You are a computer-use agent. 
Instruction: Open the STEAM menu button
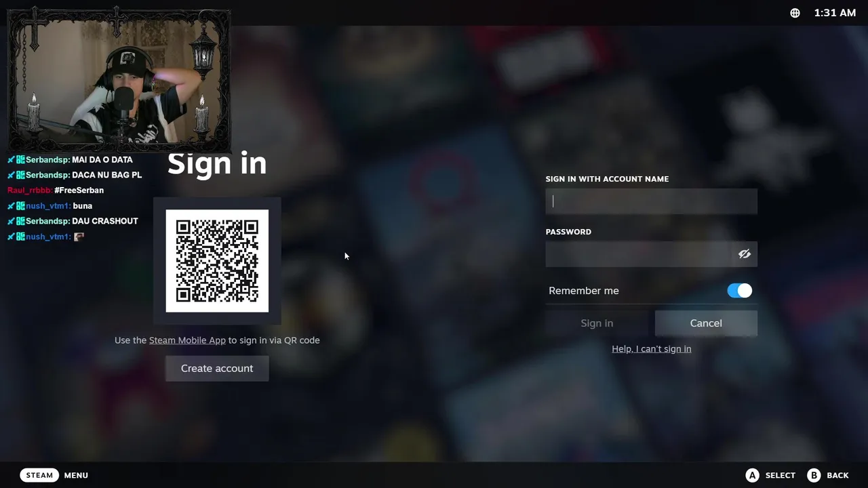click(39, 475)
